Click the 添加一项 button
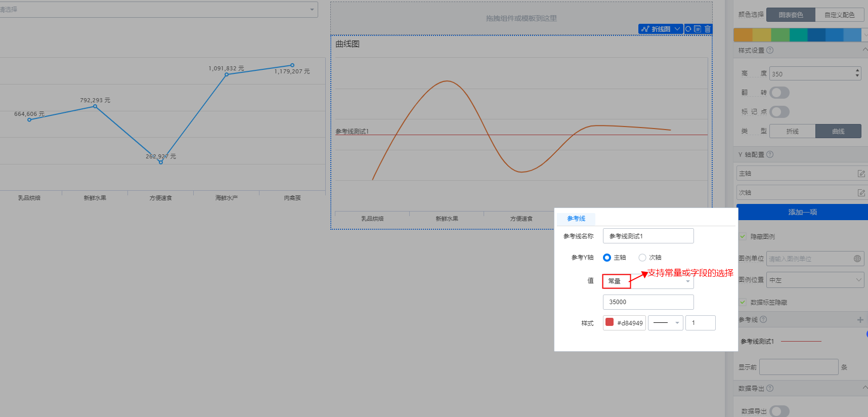868x417 pixels. (802, 212)
